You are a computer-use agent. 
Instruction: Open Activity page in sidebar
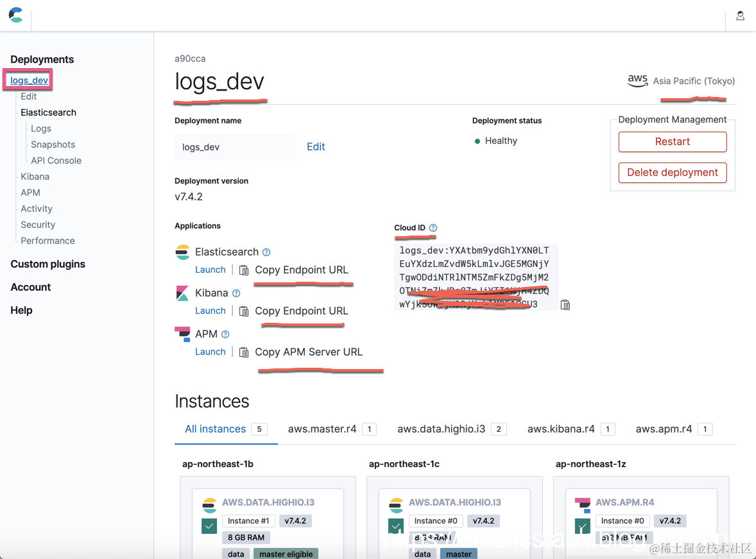(x=36, y=209)
